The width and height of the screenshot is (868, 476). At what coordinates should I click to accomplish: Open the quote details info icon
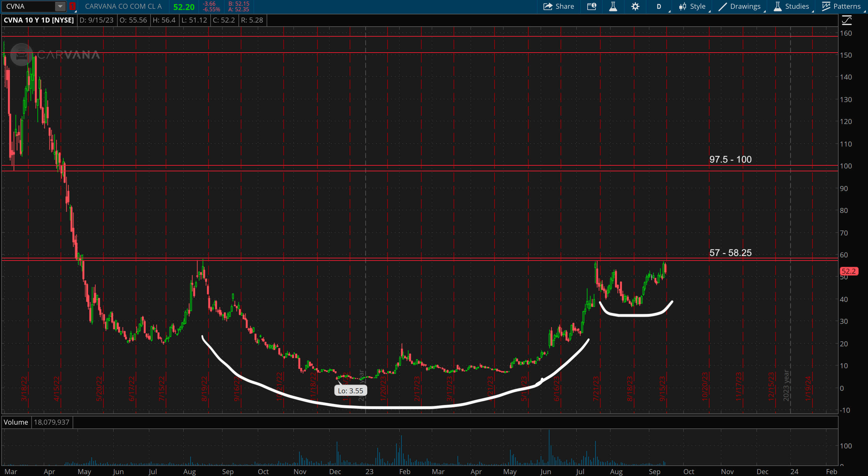coord(592,6)
